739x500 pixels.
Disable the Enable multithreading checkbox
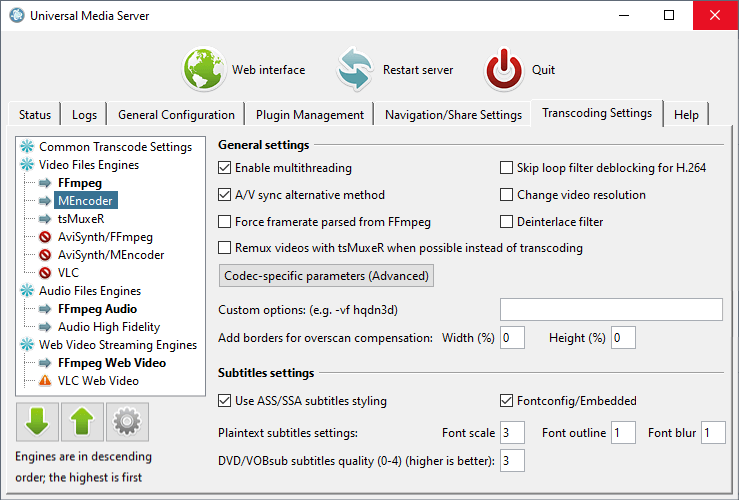pyautogui.click(x=224, y=168)
